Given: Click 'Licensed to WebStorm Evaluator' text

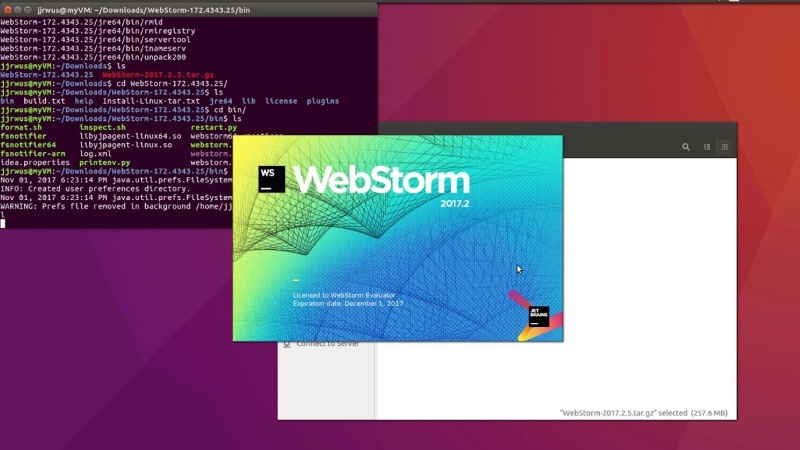Looking at the screenshot, I should (x=344, y=295).
